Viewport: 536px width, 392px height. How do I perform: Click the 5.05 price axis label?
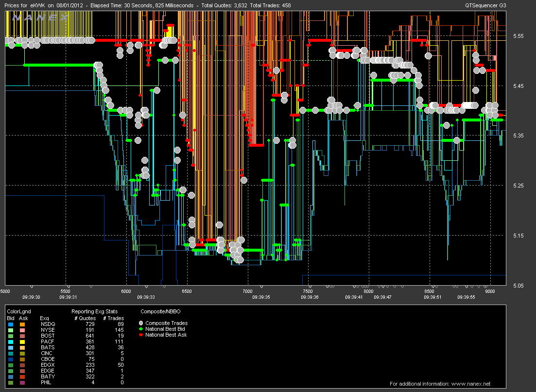518,285
